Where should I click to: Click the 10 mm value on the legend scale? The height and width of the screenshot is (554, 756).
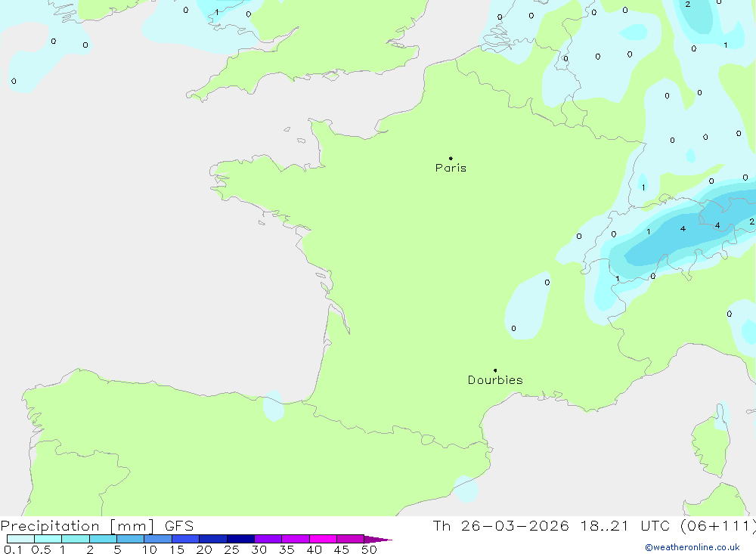click(150, 550)
